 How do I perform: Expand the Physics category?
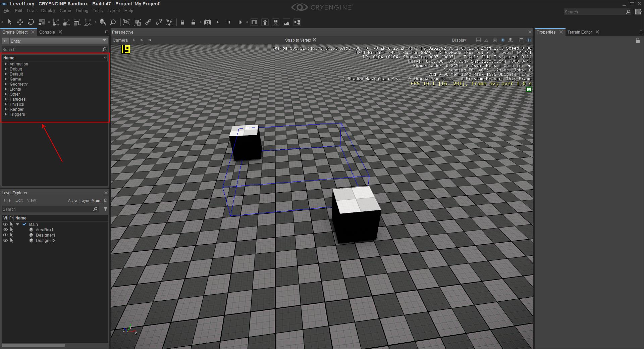point(6,104)
